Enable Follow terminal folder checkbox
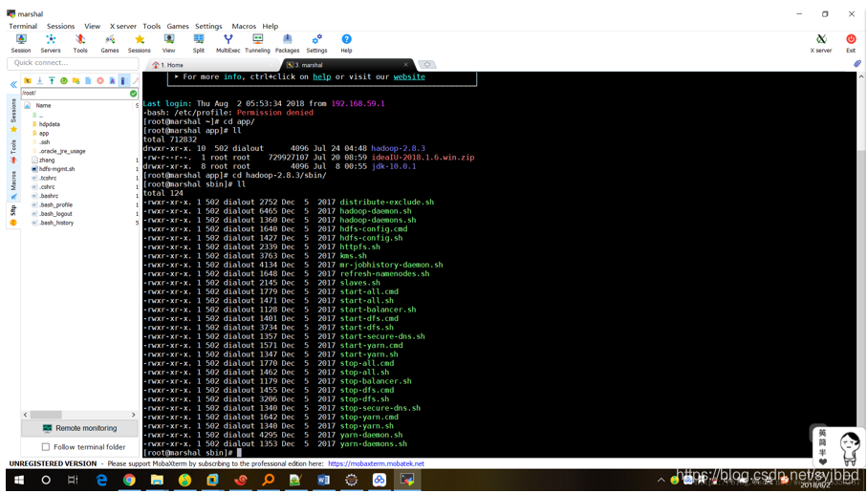The image size is (868, 493). tap(46, 447)
